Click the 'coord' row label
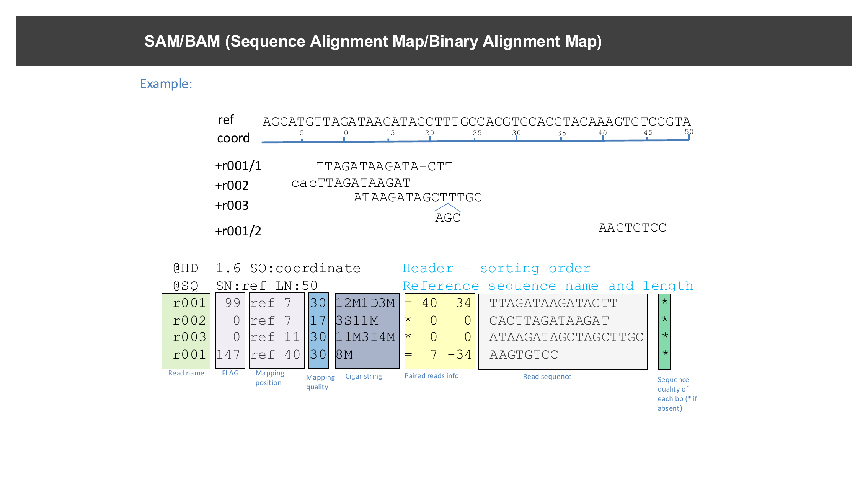This screenshot has height=488, width=868. click(x=233, y=138)
